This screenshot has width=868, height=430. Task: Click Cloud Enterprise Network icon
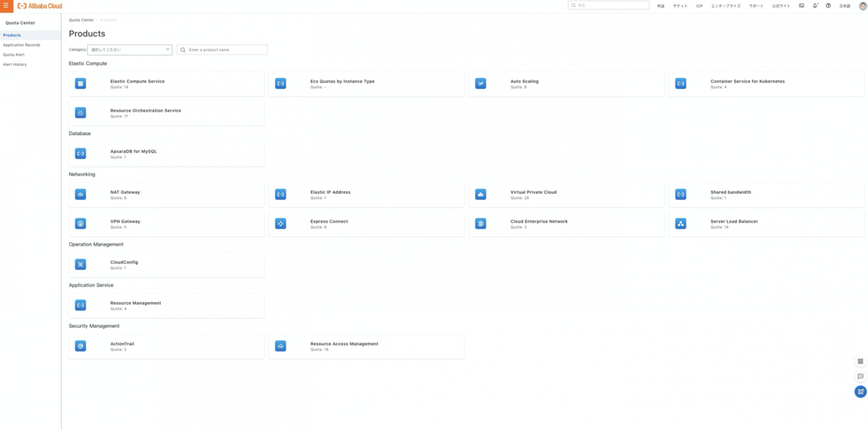[480, 223]
